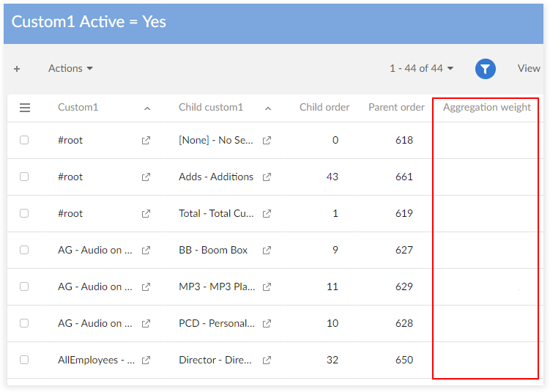Screen dimensions: 550x392
Task: Sort by the Child custom1 column arrow
Action: tap(268, 108)
